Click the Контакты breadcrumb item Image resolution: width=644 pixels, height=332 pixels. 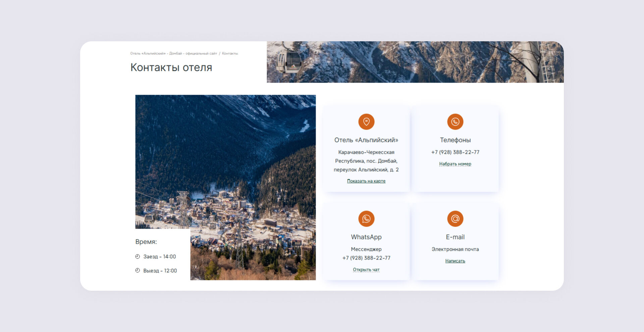pos(230,53)
